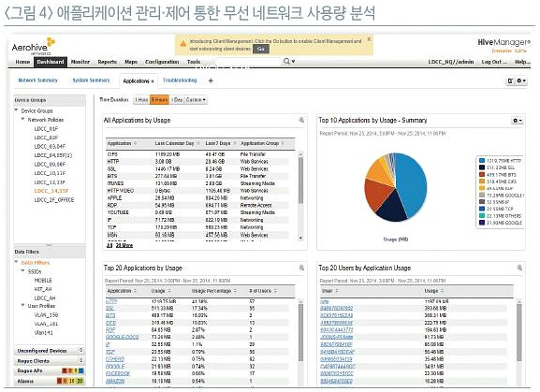Select LDCC_2F_OFFICE network policy
This screenshot has height=392, width=540.
tap(54, 199)
